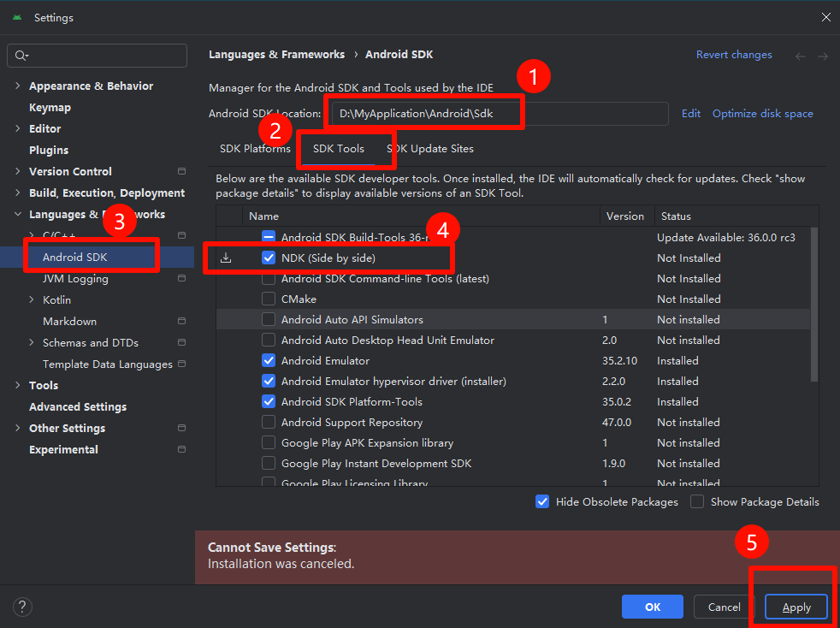840x628 pixels.
Task: Open the SDK Update Sites tab
Action: click(430, 149)
